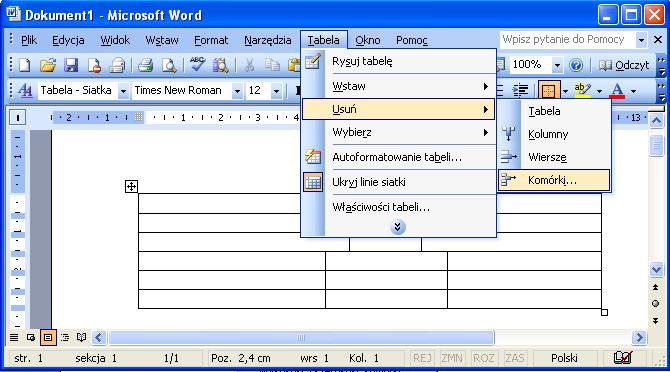
Task: Open a file with the Open folder icon
Action: coord(48,65)
